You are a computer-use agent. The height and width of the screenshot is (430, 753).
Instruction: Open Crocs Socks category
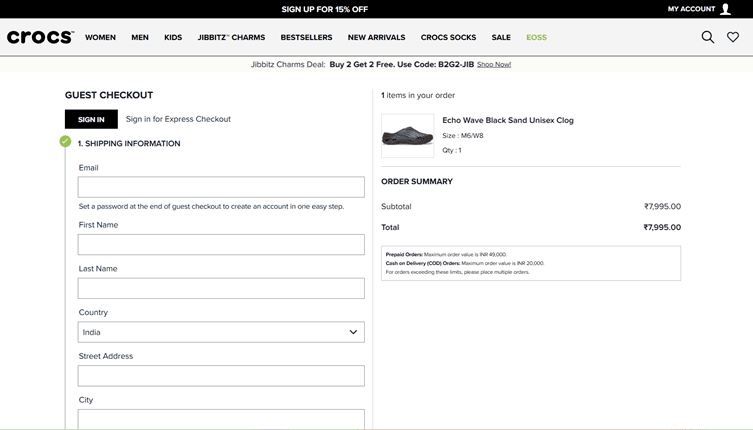tap(449, 37)
